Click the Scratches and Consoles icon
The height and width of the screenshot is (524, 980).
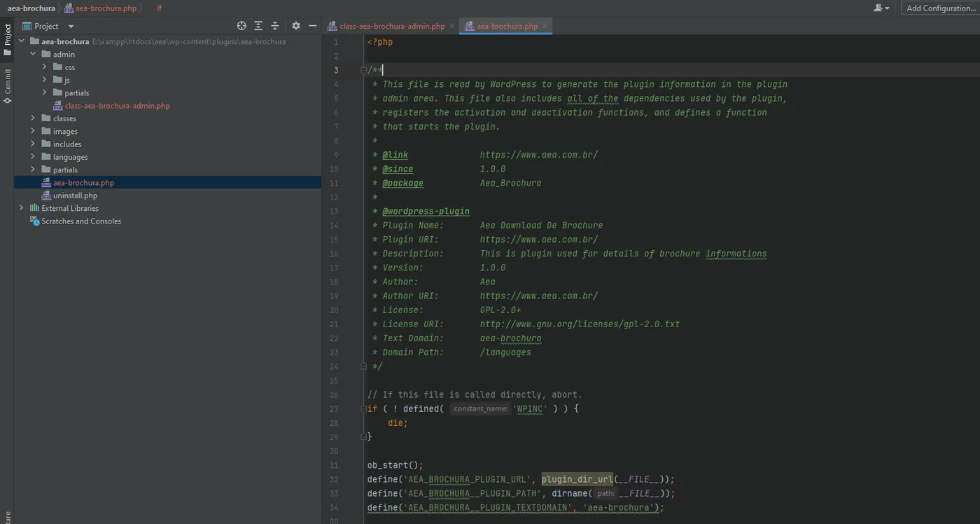tap(34, 221)
